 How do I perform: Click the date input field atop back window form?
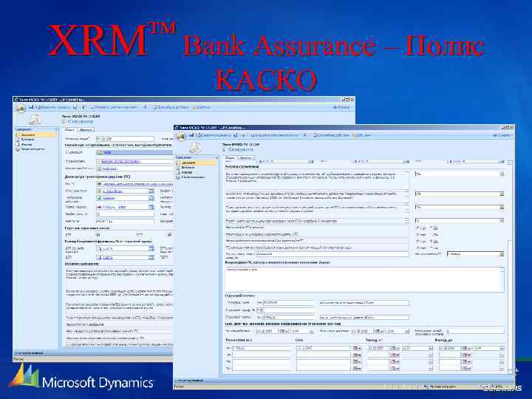pyautogui.click(x=125, y=139)
